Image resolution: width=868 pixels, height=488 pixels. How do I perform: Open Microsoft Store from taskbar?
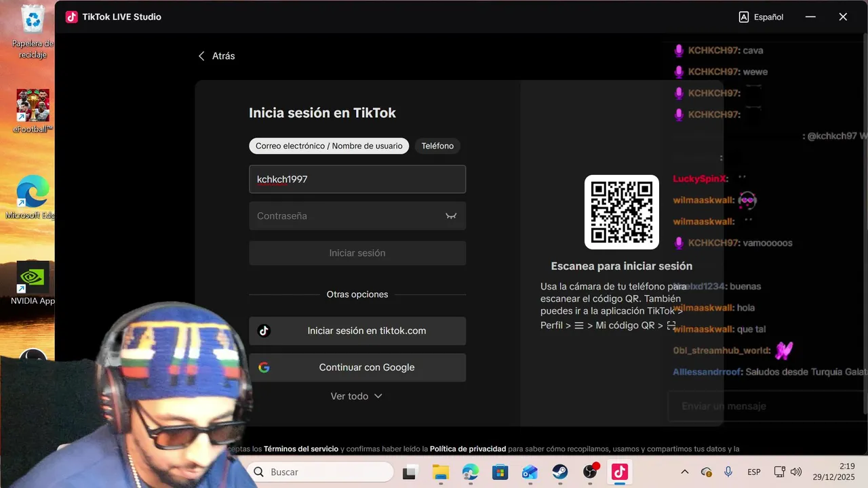click(500, 472)
